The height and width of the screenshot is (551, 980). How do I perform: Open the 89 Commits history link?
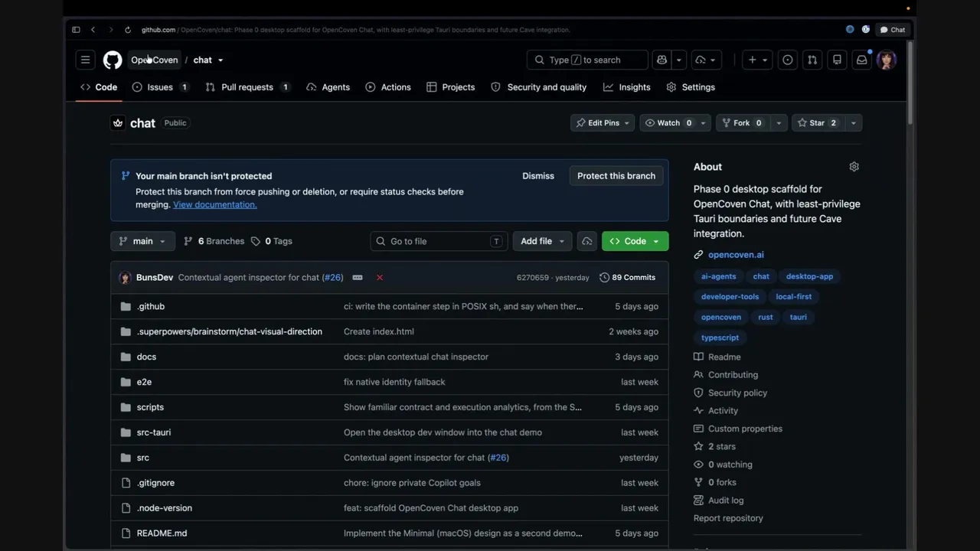(x=627, y=277)
